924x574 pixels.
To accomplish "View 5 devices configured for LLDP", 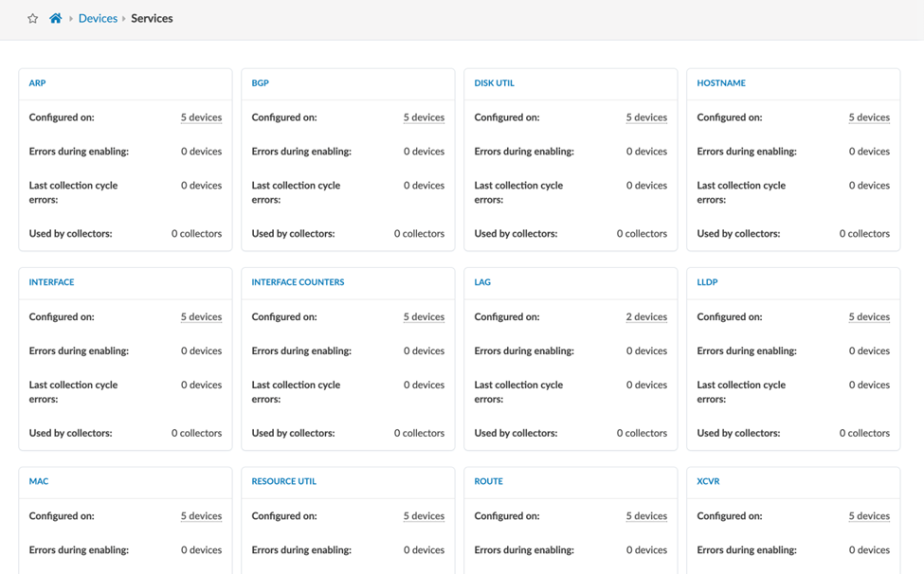I will 869,317.
